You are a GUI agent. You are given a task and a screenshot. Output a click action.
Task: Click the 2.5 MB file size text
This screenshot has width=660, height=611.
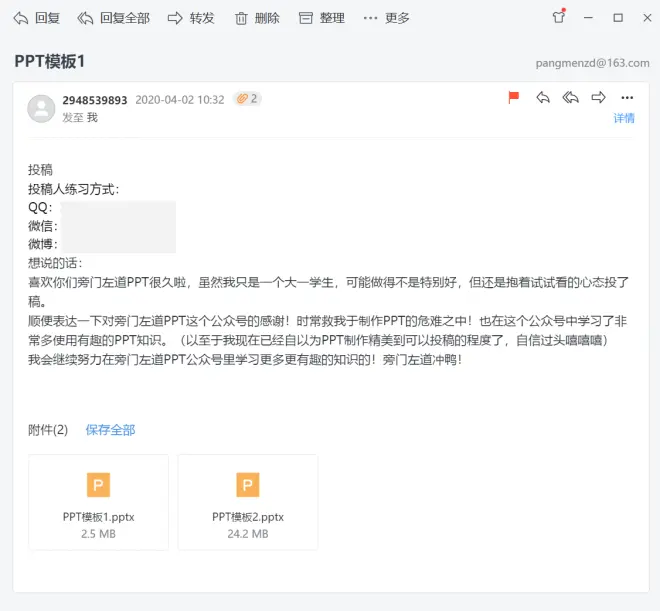click(x=98, y=534)
